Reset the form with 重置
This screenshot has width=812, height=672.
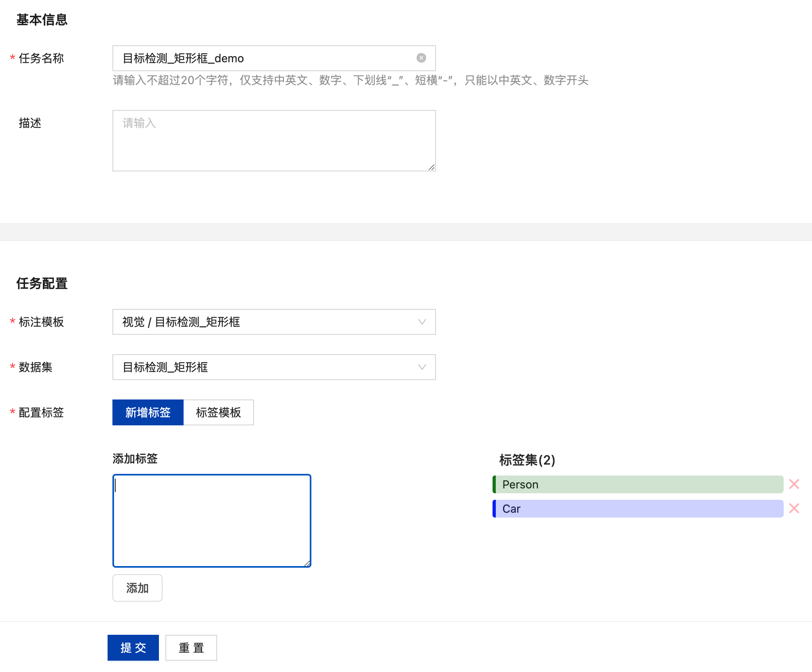pyautogui.click(x=191, y=648)
